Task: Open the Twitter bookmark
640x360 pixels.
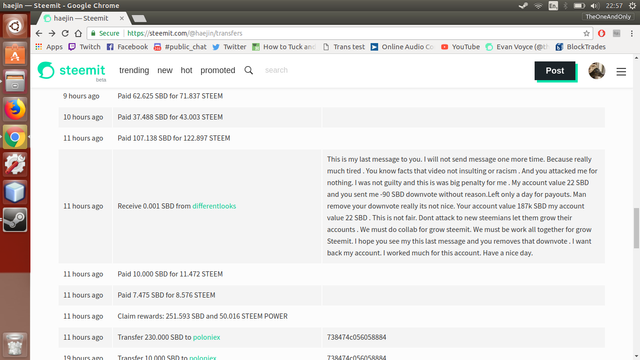Action: pos(229,47)
